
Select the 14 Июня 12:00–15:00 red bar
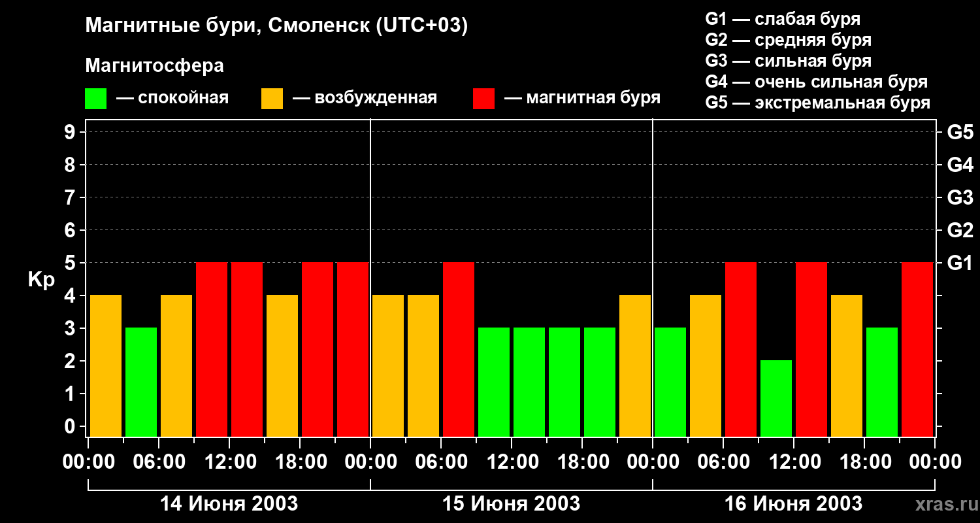click(247, 349)
